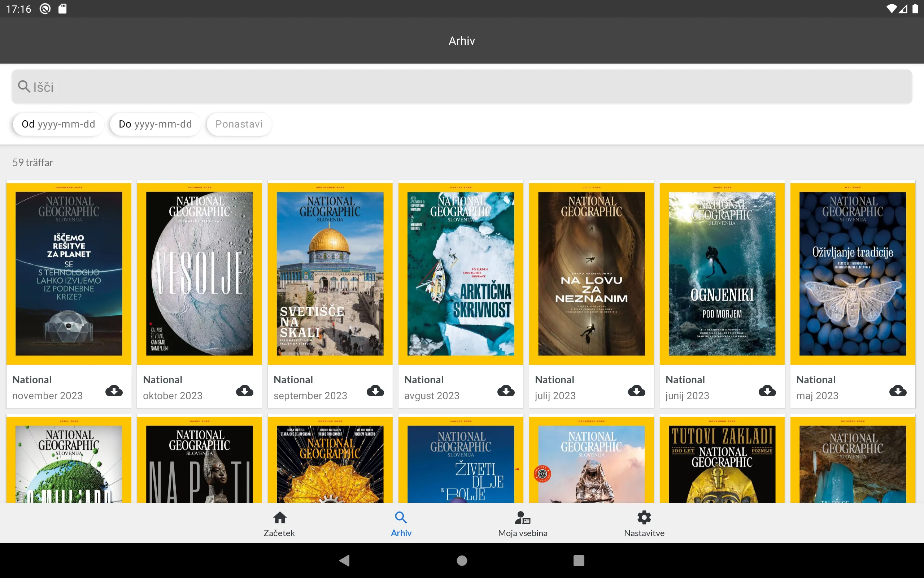Open the Vesolje oktober 2023 cover
924x578 pixels.
pyautogui.click(x=199, y=274)
